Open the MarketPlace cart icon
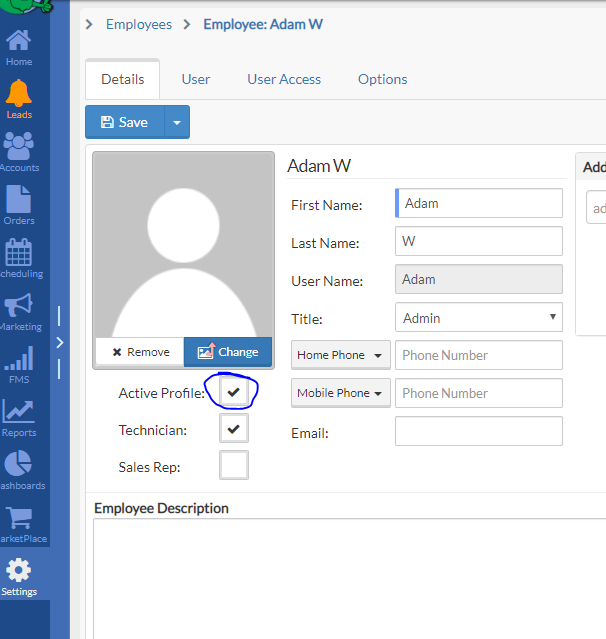Screen dimensions: 606x639 pos(18,518)
